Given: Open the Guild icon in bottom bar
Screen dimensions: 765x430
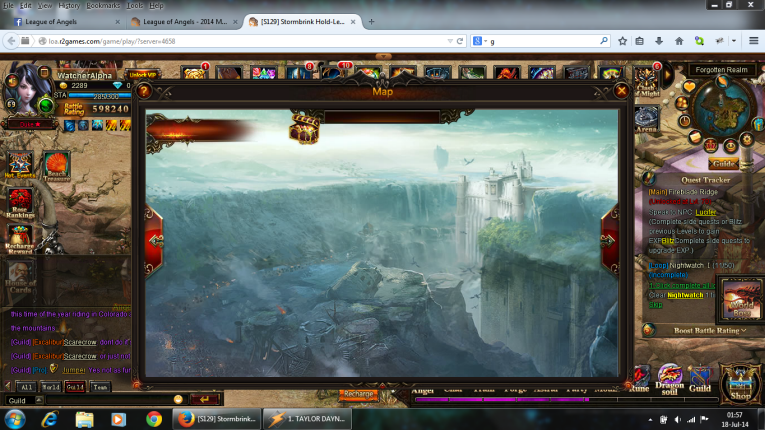Looking at the screenshot, I should point(700,381).
